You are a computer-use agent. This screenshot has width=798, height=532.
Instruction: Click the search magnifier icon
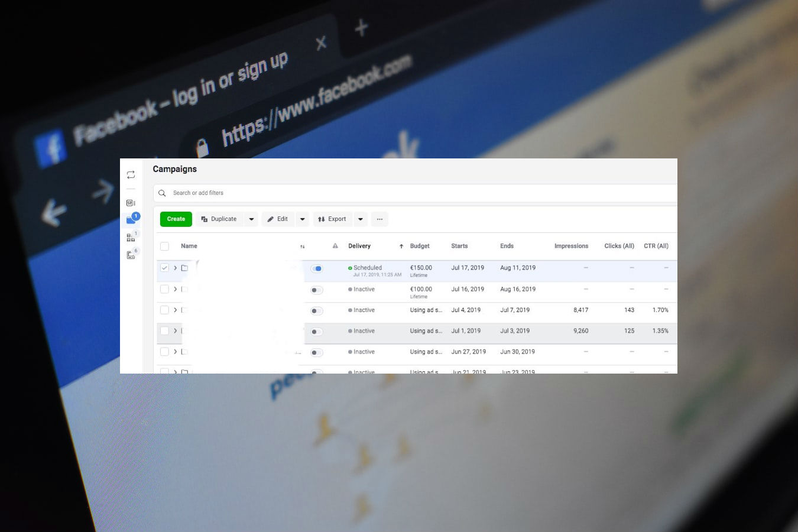[x=162, y=193]
